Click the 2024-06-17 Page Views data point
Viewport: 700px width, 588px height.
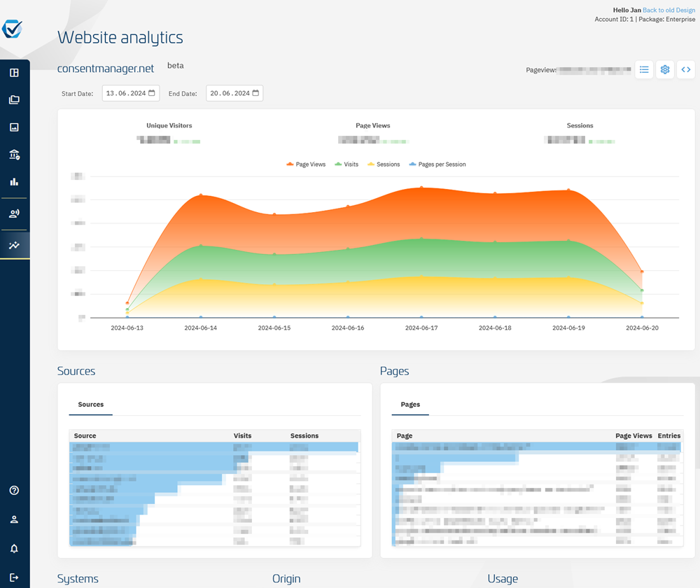pos(421,188)
